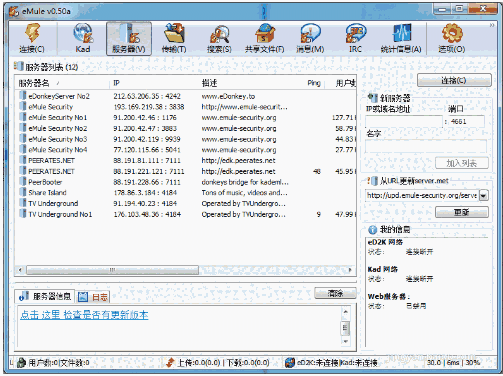The image size is (503, 376).
Task: Click the new server section icon
Action: pyautogui.click(x=372, y=98)
